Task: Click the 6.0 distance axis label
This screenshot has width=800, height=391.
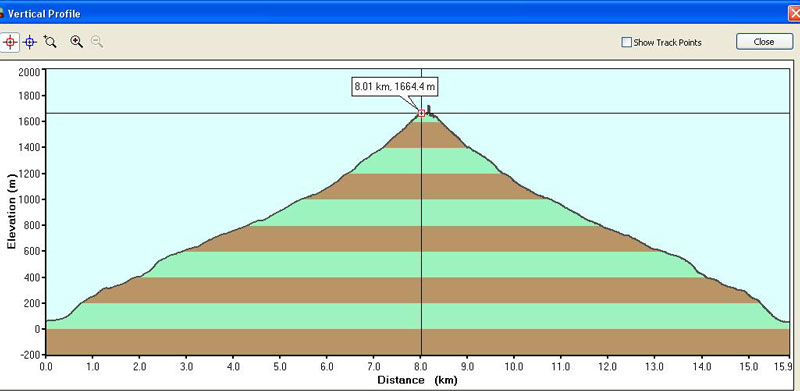Action: pyautogui.click(x=327, y=366)
